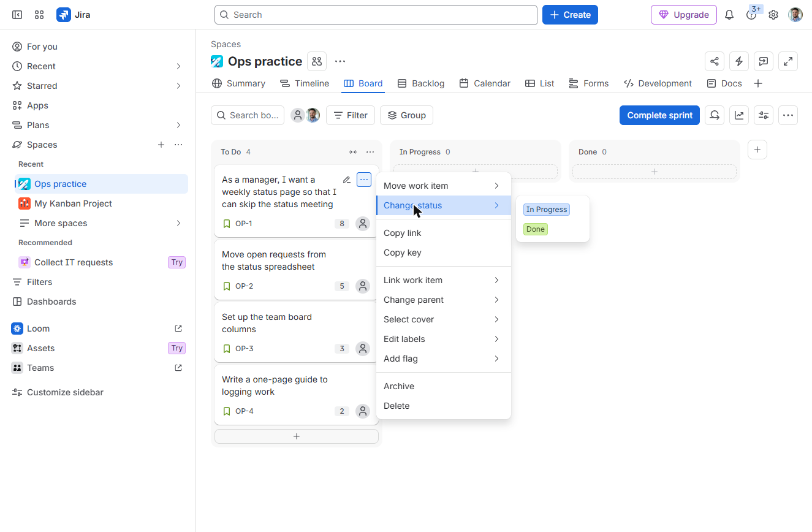Enter full screen with the expand icon
Viewport: 812px width, 532px height.
[788, 61]
